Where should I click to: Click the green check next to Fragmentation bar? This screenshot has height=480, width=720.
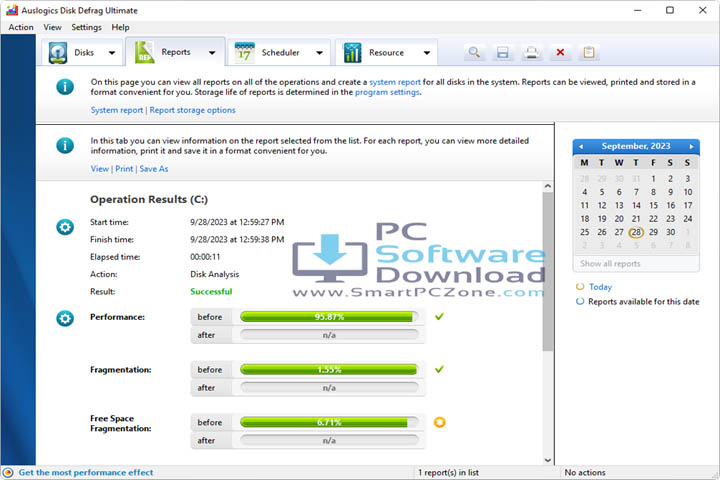439,369
